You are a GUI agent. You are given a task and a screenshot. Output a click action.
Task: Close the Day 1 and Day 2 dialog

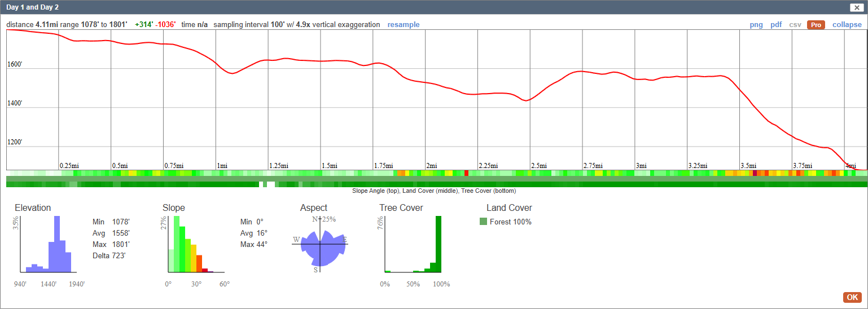click(856, 7)
